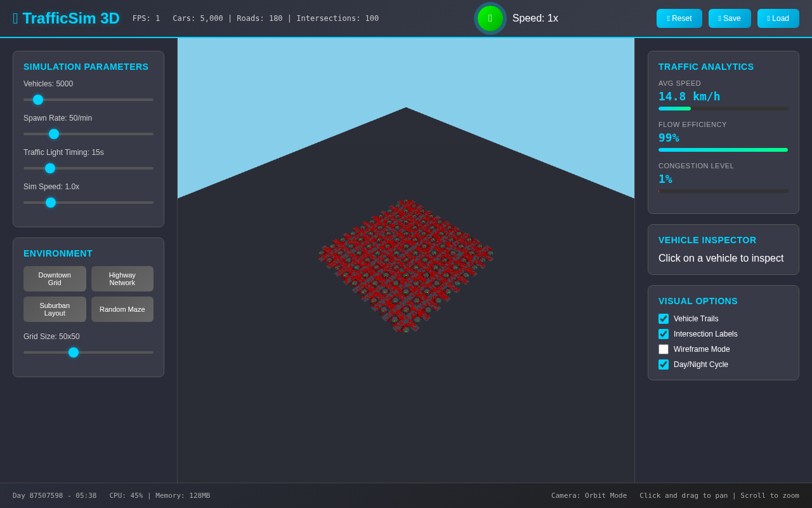Click the icon inside the Load button

(768, 18)
